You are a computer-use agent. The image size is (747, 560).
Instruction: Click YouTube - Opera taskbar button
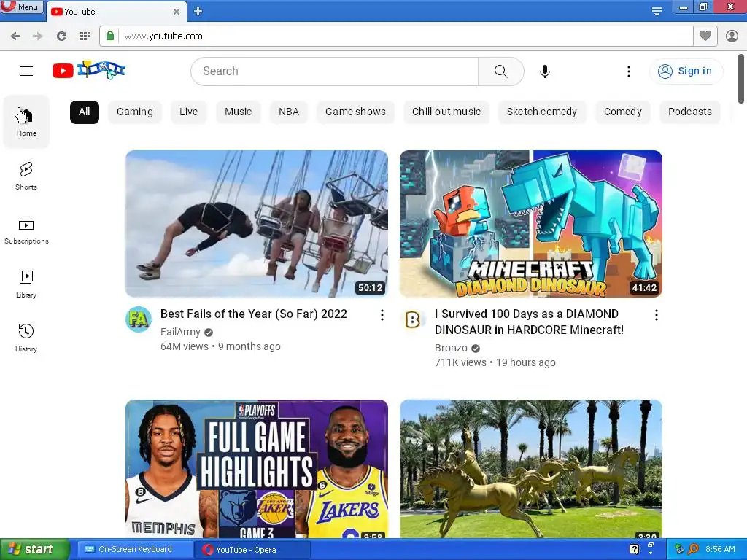coord(252,550)
